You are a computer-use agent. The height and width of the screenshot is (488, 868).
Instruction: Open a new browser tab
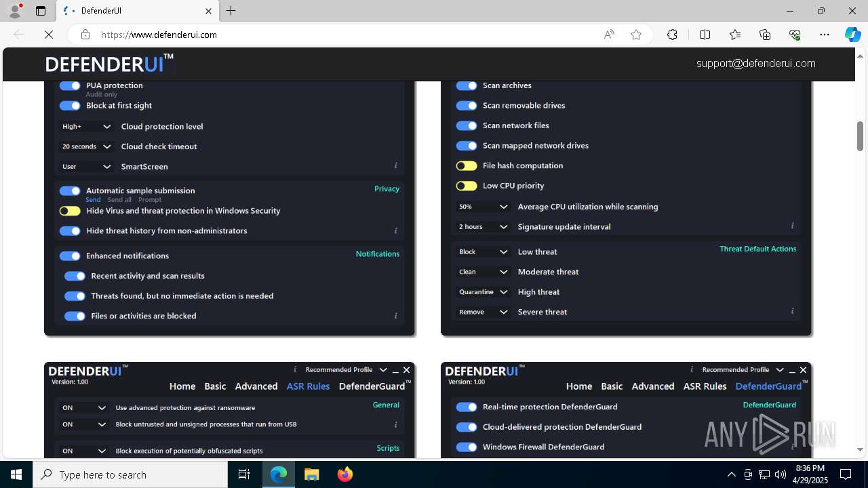pos(231,11)
